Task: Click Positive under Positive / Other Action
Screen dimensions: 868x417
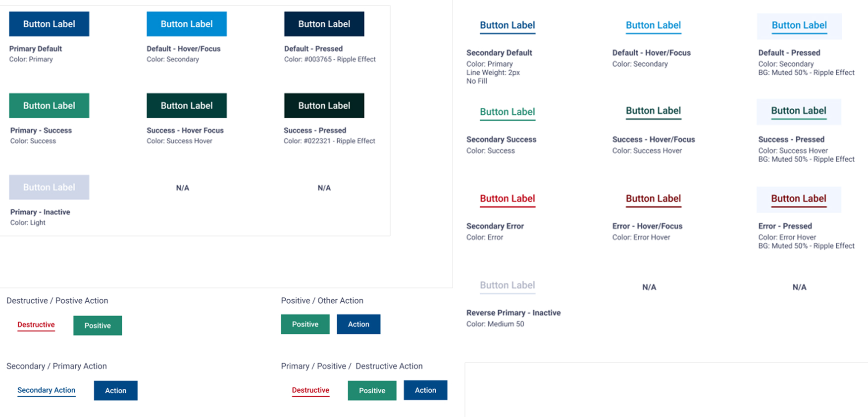Action: [x=305, y=324]
